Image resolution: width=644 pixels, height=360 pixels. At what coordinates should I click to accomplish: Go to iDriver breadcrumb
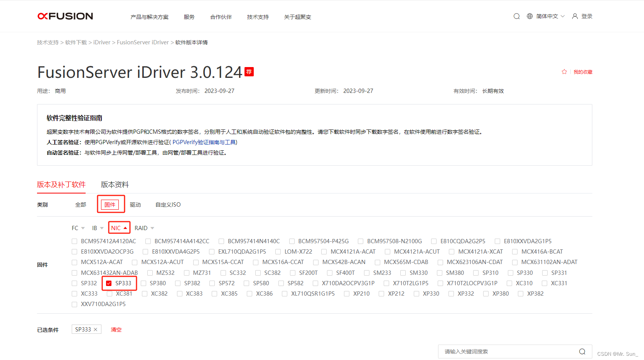tap(102, 42)
